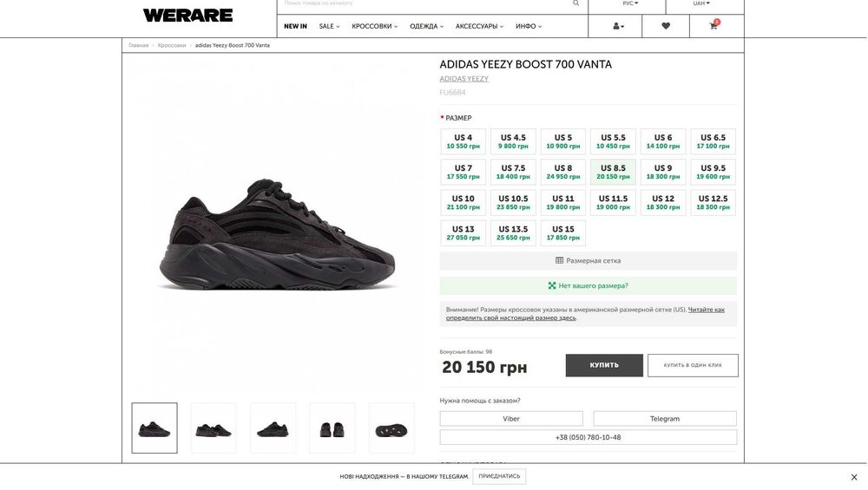Viewport: 868px width, 490px height.
Task: Contact via Telegram button
Action: [x=665, y=419]
